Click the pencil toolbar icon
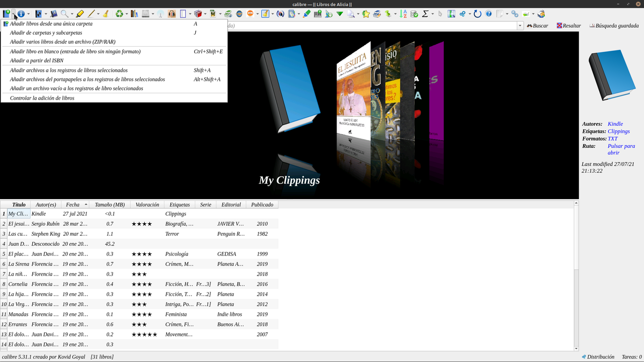644x362 pixels. pyautogui.click(x=91, y=14)
